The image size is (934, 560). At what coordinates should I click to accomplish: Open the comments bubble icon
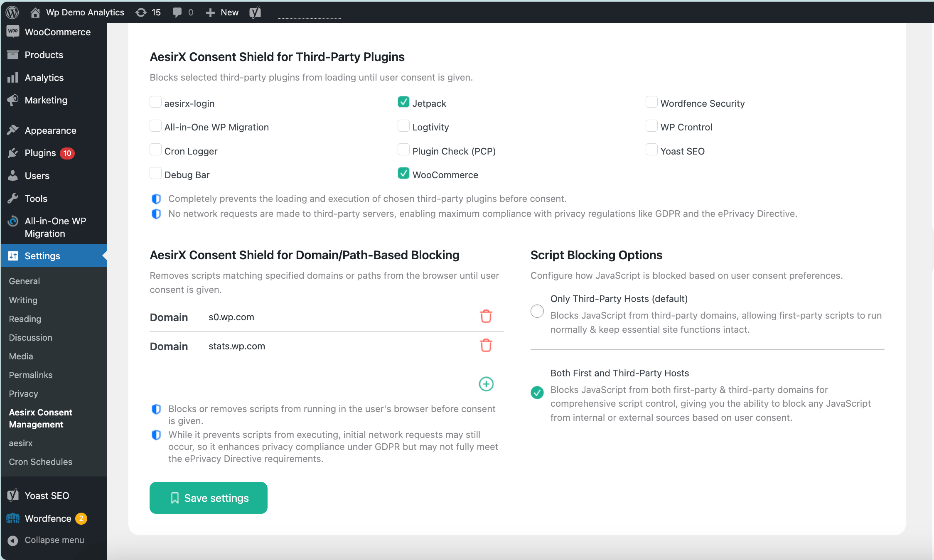point(182,12)
